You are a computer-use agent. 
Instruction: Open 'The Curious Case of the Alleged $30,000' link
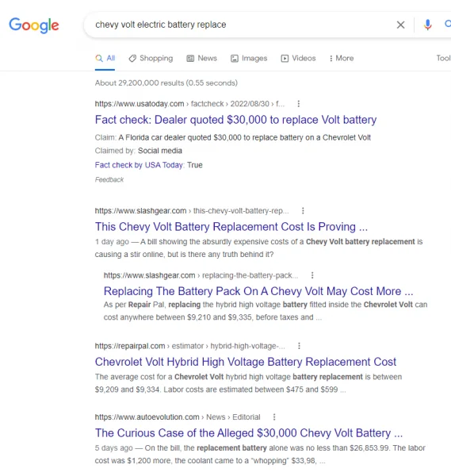coord(249,433)
